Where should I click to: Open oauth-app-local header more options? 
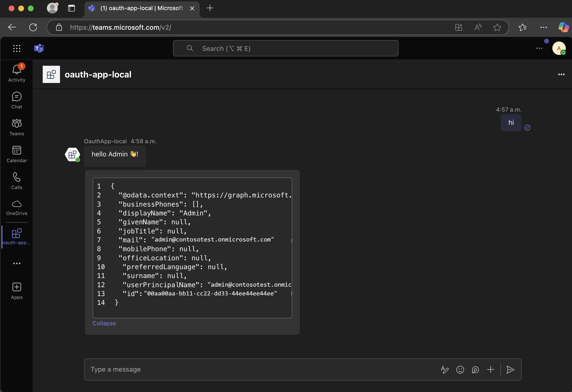click(x=561, y=74)
